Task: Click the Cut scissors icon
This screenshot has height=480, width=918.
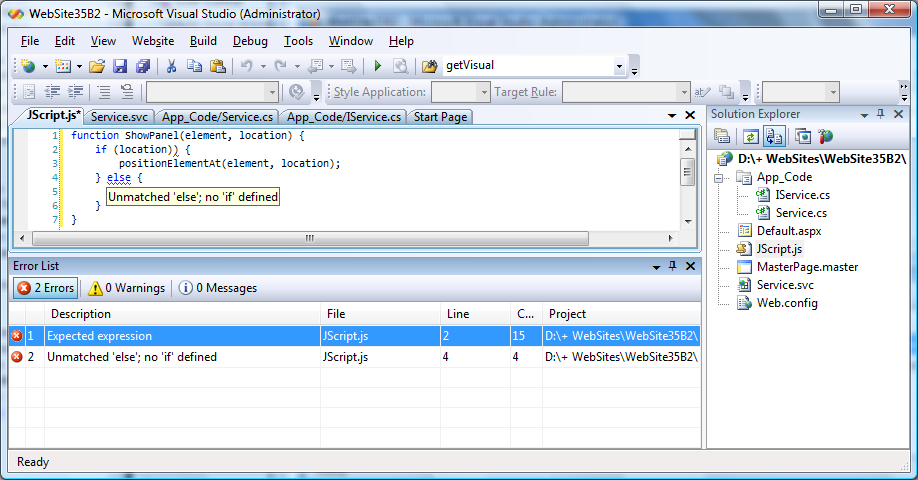Action: coord(171,66)
